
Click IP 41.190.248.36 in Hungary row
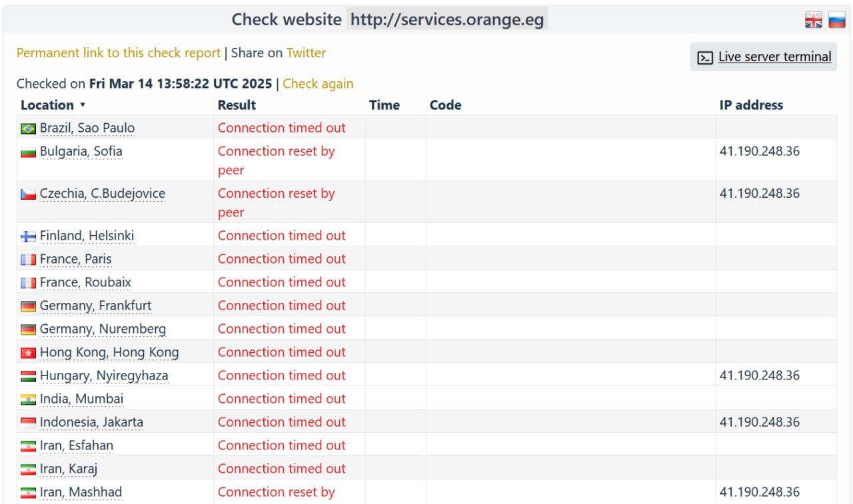pyautogui.click(x=760, y=376)
